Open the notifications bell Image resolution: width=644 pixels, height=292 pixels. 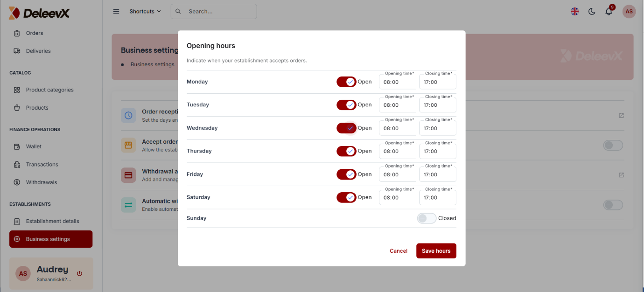coord(609,11)
